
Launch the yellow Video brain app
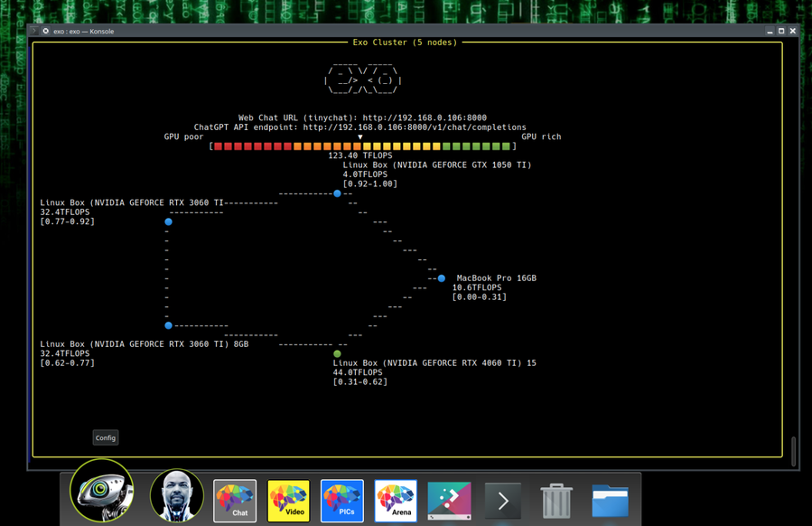288,501
